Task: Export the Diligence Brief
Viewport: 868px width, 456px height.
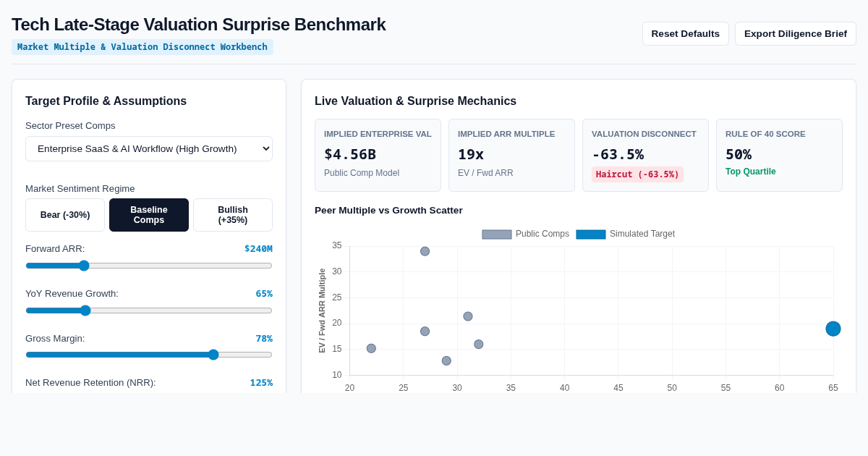Action: (x=795, y=33)
